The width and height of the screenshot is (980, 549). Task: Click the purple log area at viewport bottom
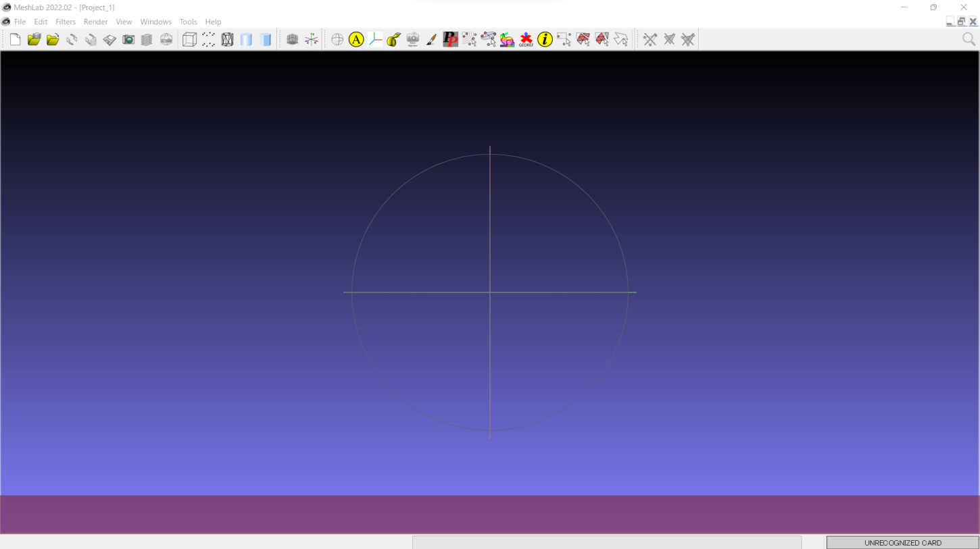coord(490,515)
